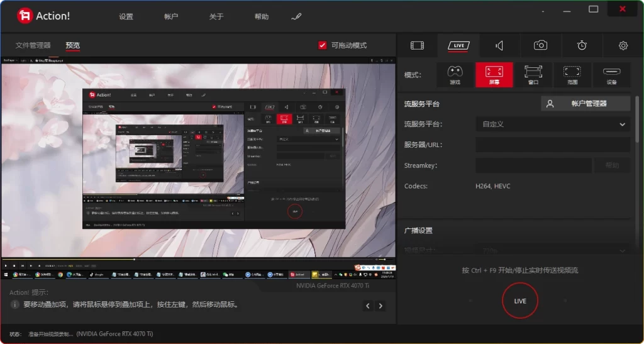Screen dimensions: 644x344
Task: Open the 帐户管理器 account manager
Action: (x=586, y=104)
